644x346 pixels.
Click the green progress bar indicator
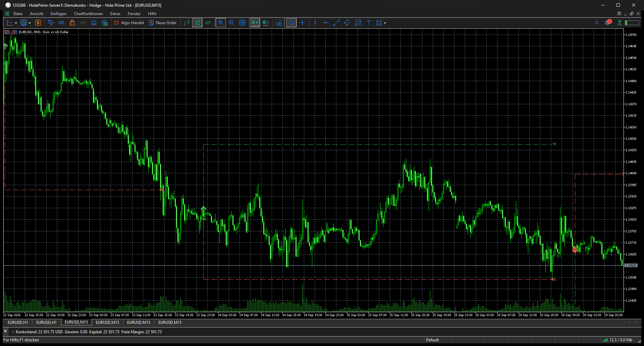pos(632,23)
